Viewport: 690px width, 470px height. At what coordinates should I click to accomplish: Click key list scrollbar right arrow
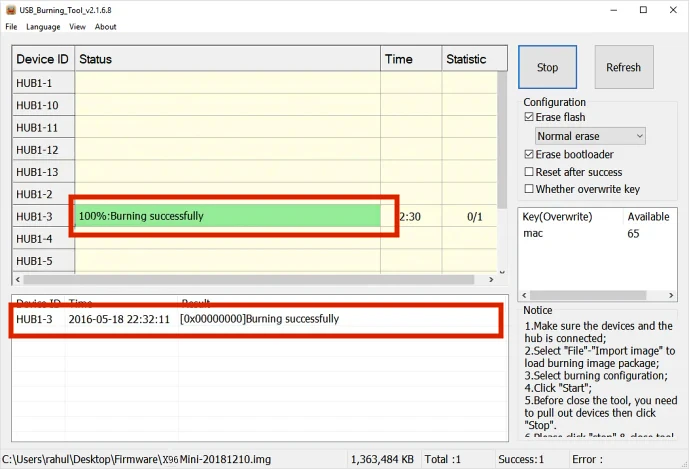[671, 295]
